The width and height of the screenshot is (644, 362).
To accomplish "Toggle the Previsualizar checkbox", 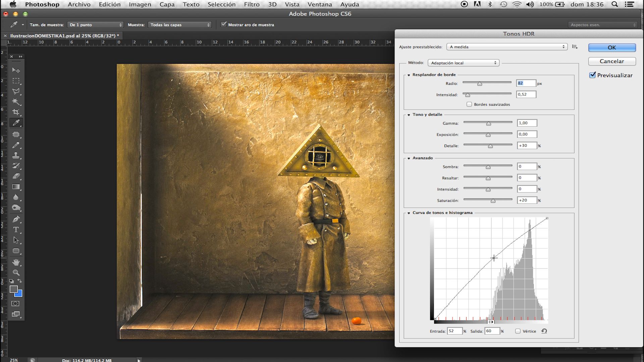I will point(592,75).
